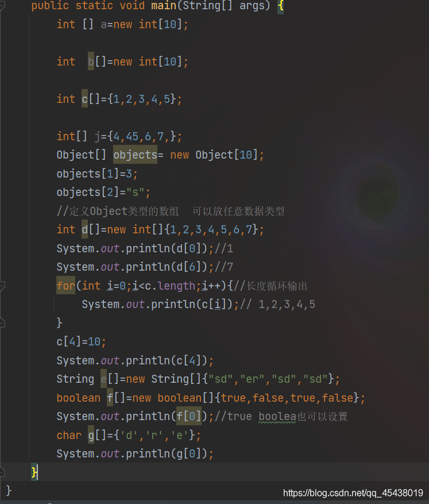Click 'System.out.println(c[i]);' statement

[160, 305]
